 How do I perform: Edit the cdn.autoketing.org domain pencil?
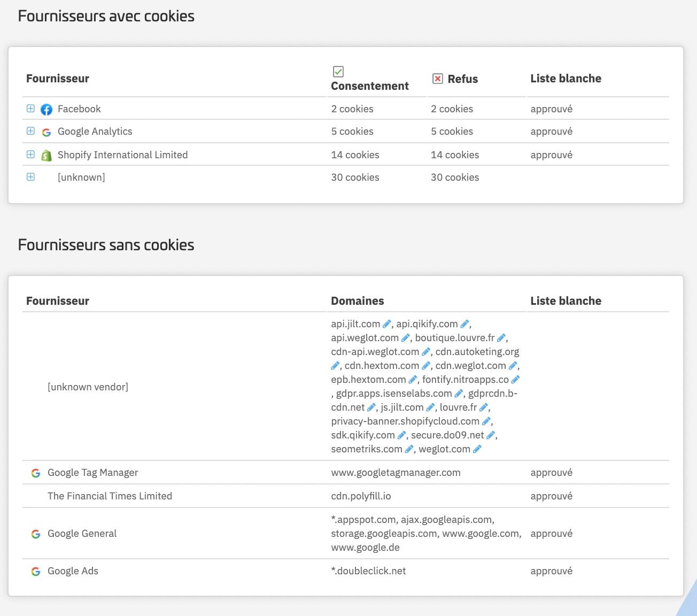[x=335, y=366]
